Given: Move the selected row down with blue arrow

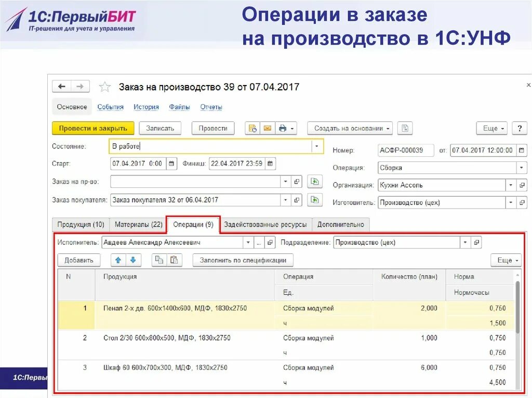Looking at the screenshot, I should (x=134, y=260).
